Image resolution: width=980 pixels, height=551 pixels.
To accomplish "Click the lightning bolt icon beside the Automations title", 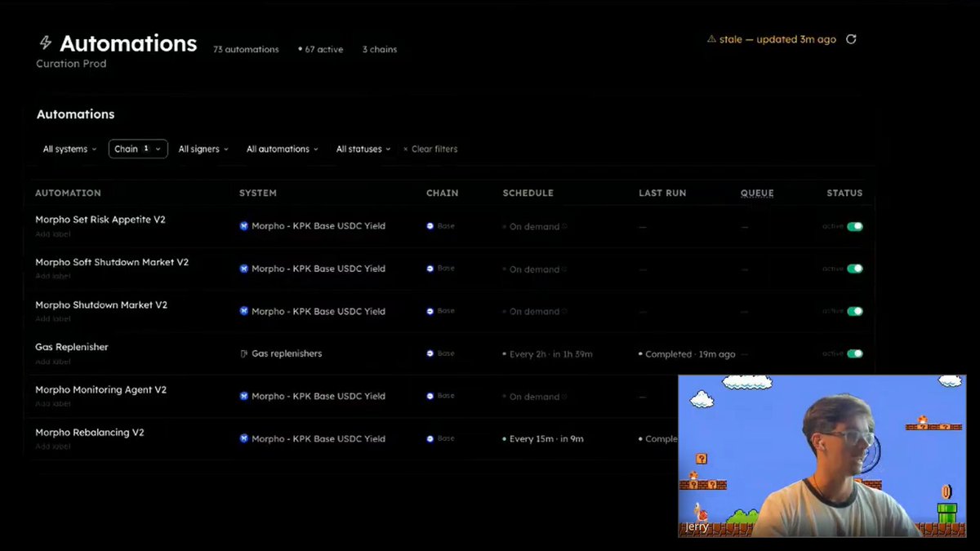I will click(x=45, y=42).
